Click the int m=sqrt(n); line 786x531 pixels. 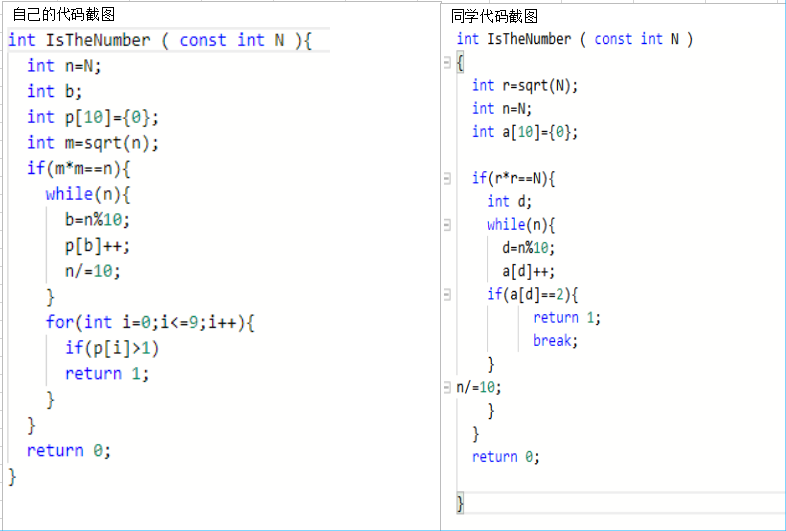[93, 143]
